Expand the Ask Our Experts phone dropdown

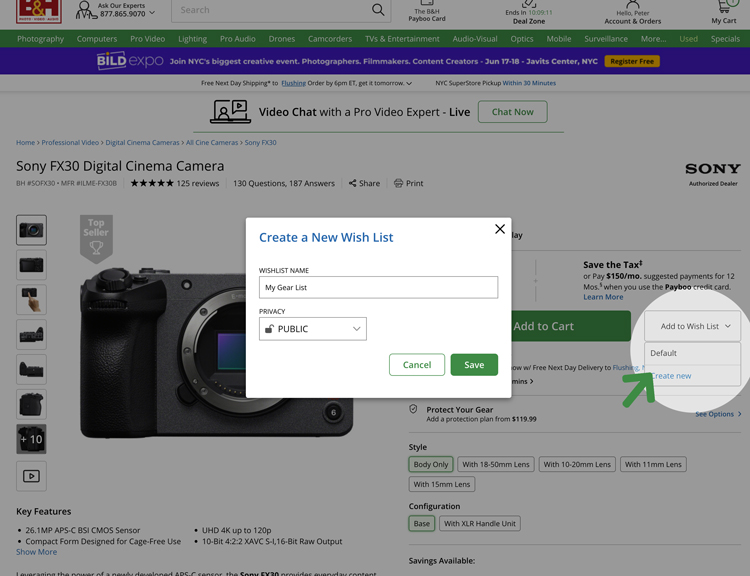coord(152,13)
